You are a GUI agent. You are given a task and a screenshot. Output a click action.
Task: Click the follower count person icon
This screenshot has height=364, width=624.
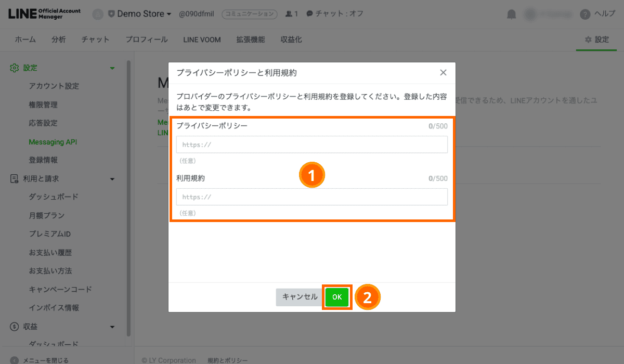pos(288,14)
